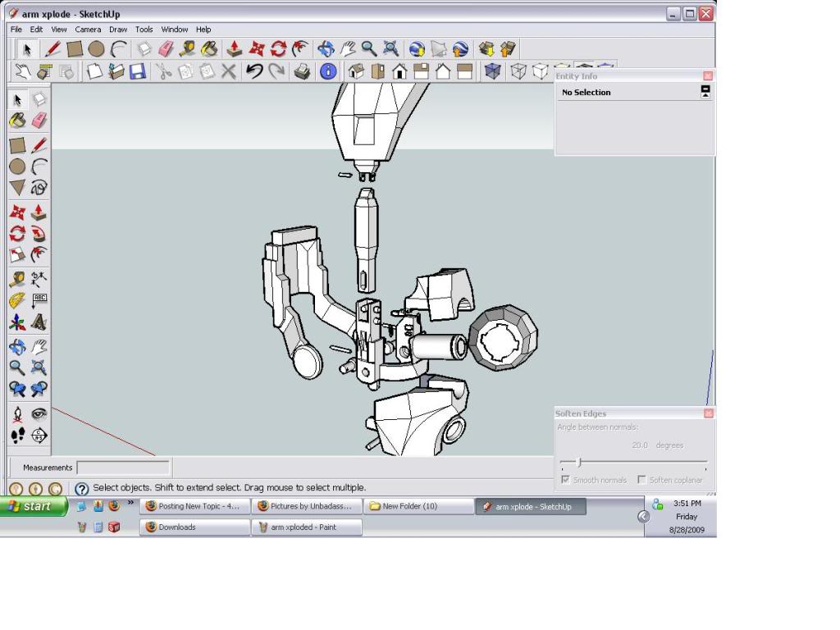
Task: Click the Open file folder icon
Action: 116,71
